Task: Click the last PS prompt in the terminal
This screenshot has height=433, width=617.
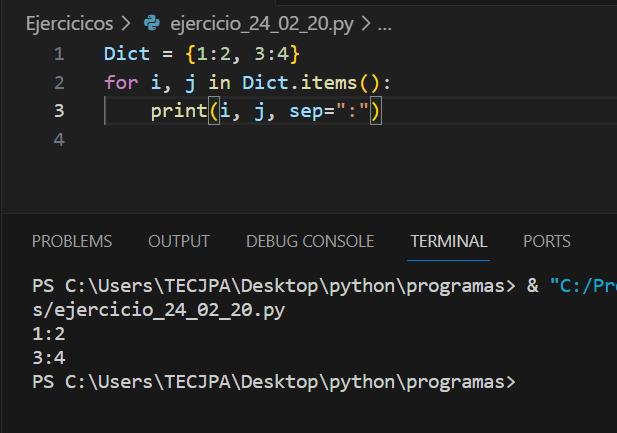Action: pyautogui.click(x=274, y=382)
